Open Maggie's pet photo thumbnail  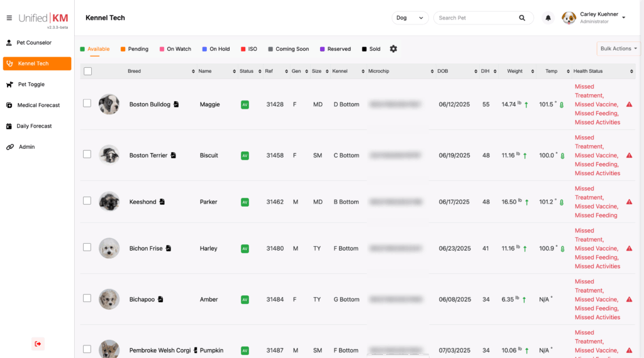(109, 104)
